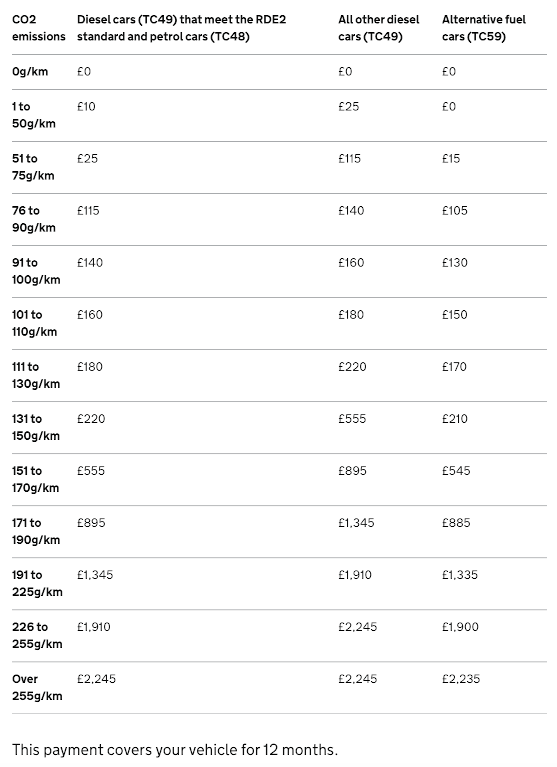Select the 151 to 170g/km row label
The image size is (557, 767).
[x=36, y=479]
